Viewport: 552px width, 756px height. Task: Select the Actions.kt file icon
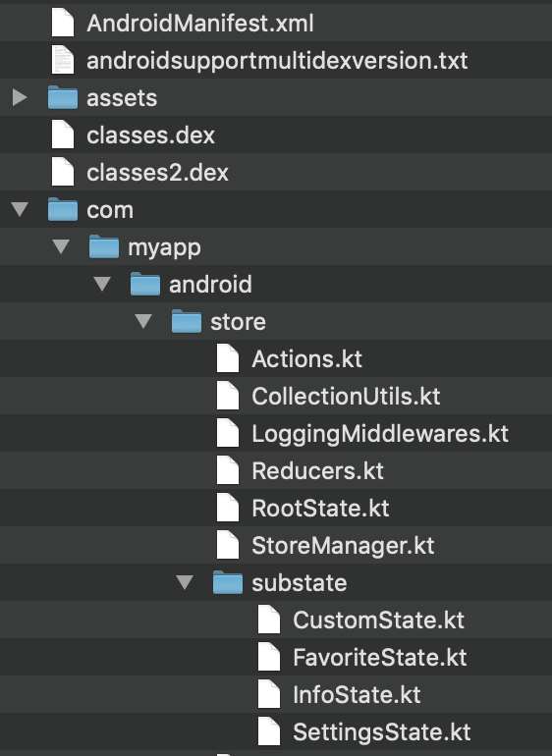tap(228, 358)
